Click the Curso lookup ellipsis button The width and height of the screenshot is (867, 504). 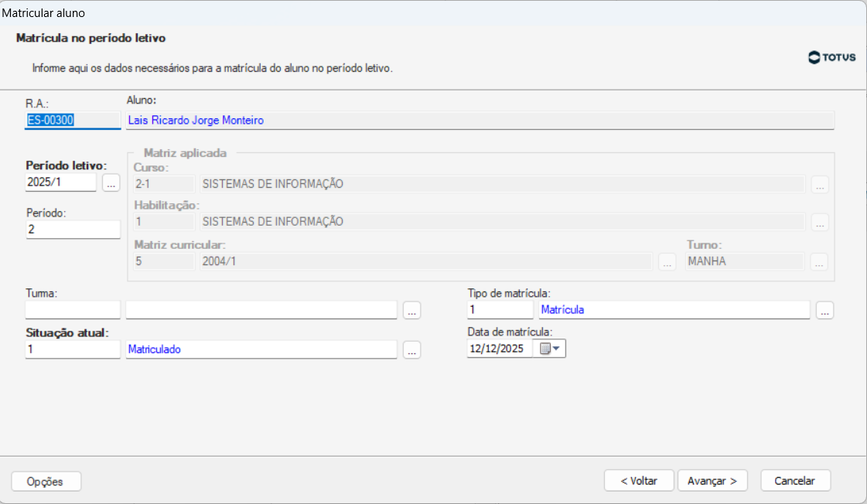click(820, 184)
